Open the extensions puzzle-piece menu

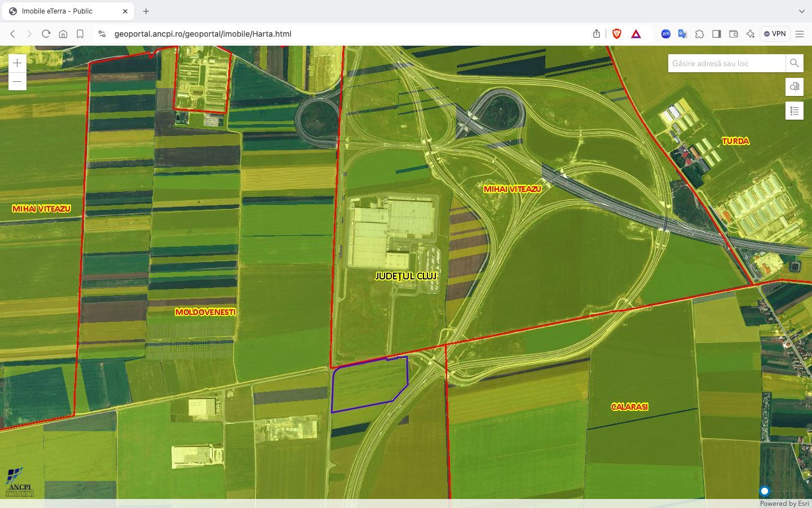coord(700,34)
